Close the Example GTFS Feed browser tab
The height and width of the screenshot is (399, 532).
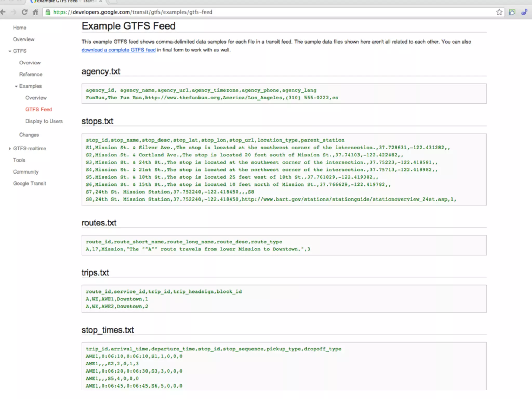tap(101, 1)
